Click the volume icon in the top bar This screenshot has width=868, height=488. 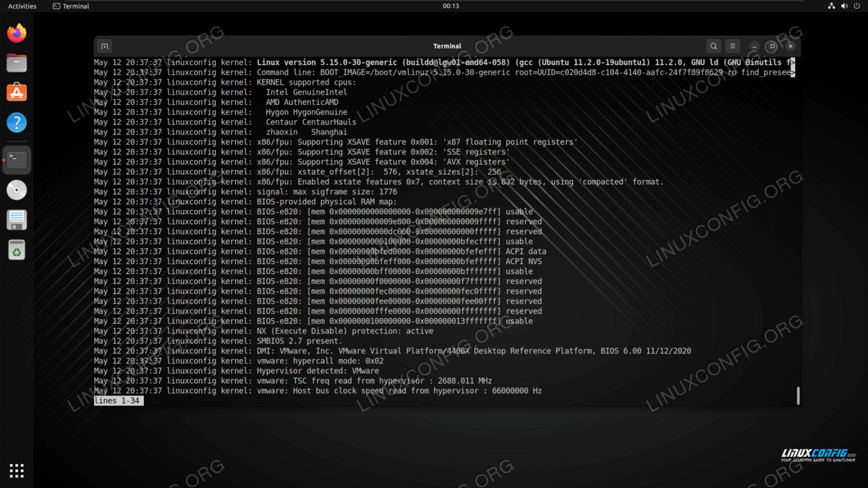[843, 6]
